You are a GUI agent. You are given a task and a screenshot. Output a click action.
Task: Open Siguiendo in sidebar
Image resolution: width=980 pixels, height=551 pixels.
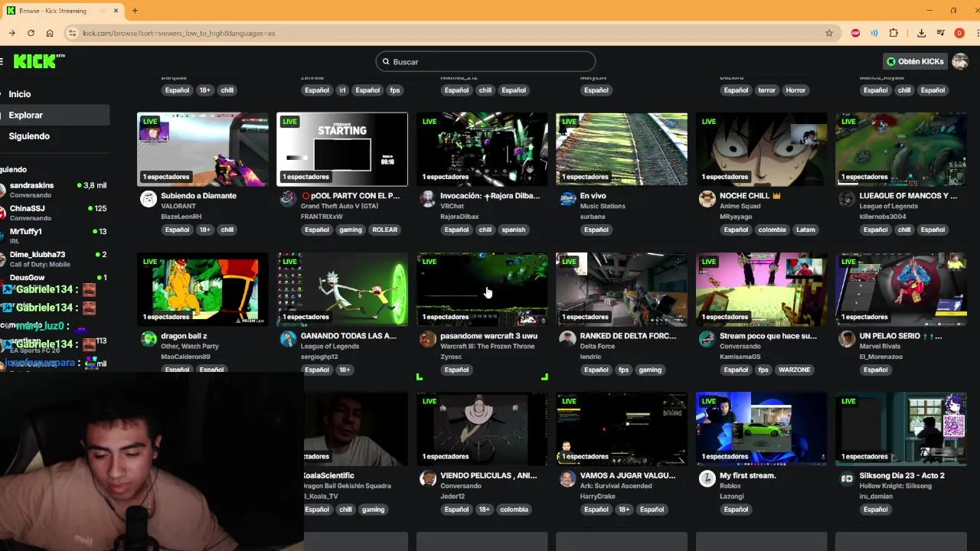coord(29,136)
